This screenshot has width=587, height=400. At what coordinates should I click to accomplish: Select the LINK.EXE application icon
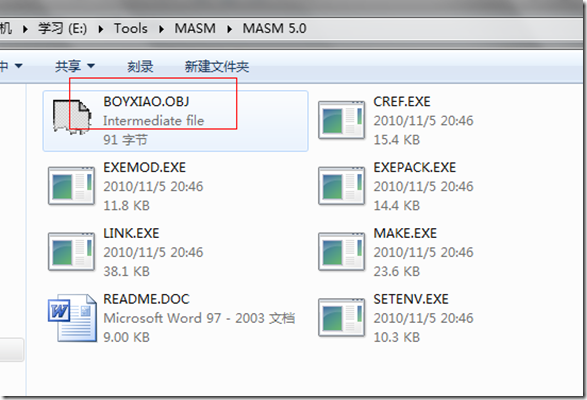tap(71, 252)
